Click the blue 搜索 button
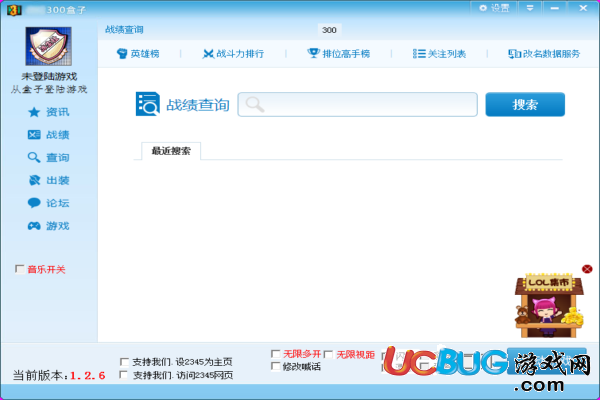The height and width of the screenshot is (400, 600). pyautogui.click(x=525, y=104)
